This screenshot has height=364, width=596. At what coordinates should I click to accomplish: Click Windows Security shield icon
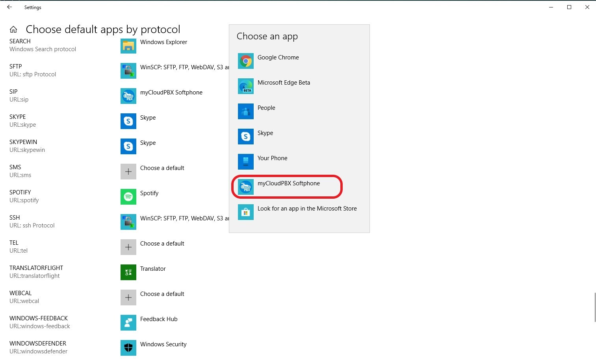coord(128,348)
